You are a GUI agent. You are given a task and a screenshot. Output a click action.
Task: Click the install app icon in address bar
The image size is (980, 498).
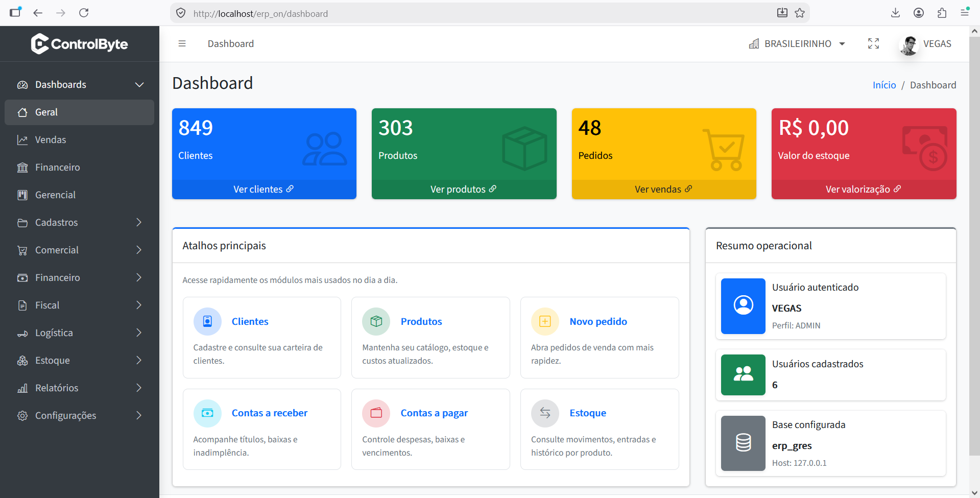[x=782, y=13]
